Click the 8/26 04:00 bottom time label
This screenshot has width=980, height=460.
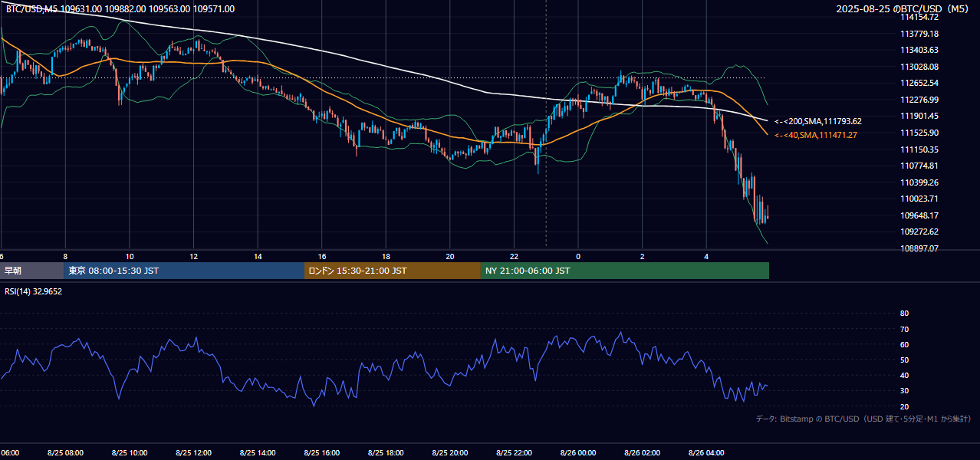coord(706,453)
